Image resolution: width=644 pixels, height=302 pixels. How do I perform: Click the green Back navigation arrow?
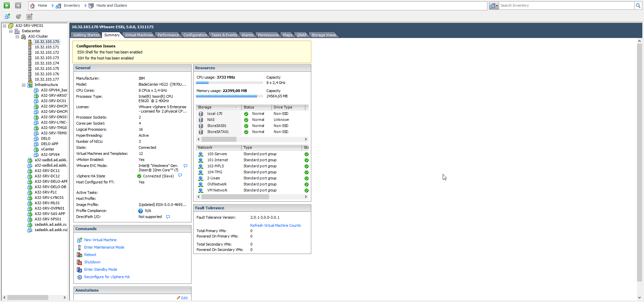click(7, 5)
